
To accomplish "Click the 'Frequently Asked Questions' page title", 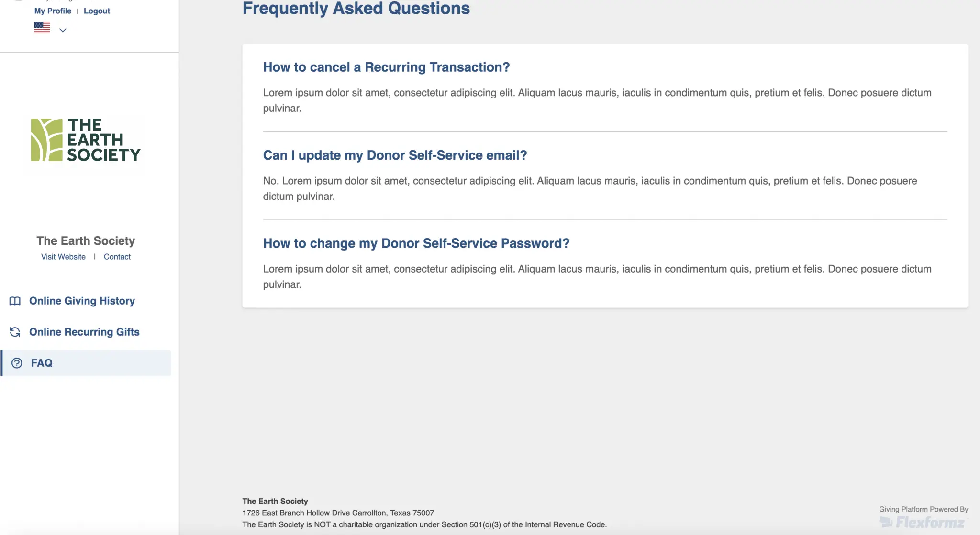I will 356,9.
